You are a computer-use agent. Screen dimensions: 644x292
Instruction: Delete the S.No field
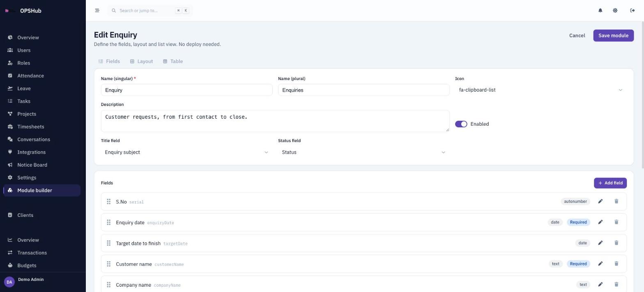(x=616, y=201)
